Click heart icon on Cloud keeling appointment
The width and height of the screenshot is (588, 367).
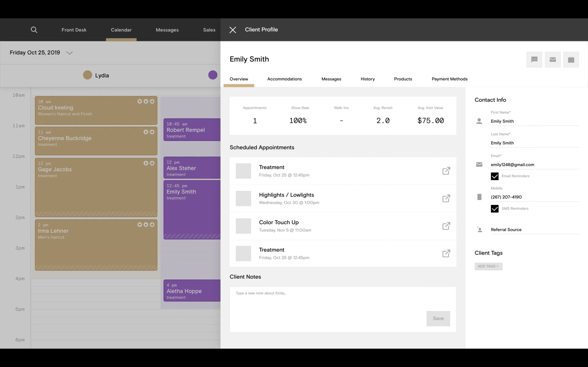[139, 102]
